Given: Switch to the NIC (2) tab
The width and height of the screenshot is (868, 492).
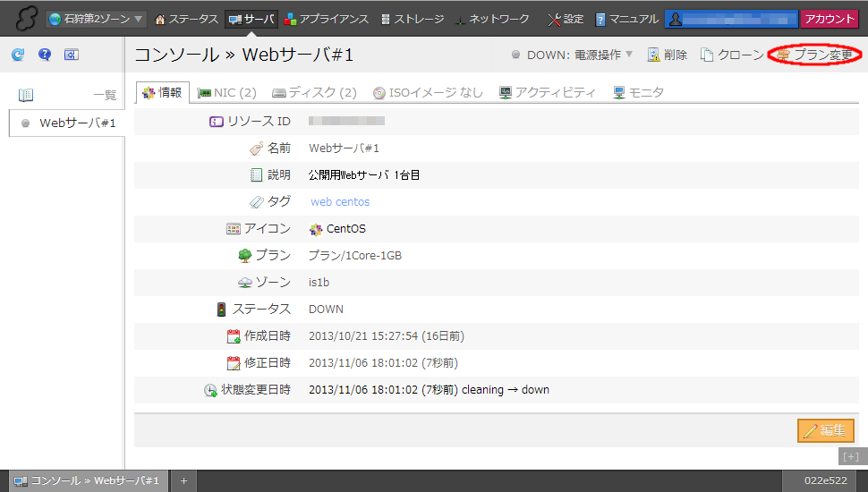Looking at the screenshot, I should click(x=227, y=92).
